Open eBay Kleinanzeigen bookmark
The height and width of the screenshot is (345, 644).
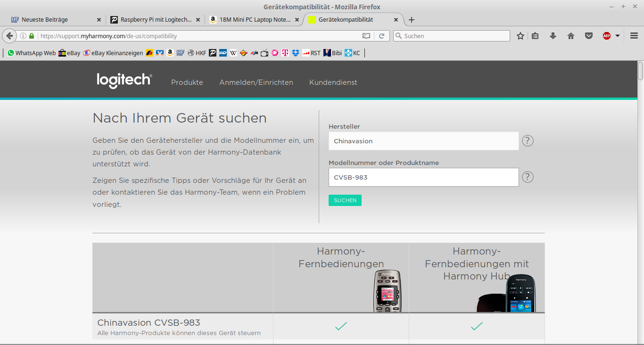tap(113, 53)
